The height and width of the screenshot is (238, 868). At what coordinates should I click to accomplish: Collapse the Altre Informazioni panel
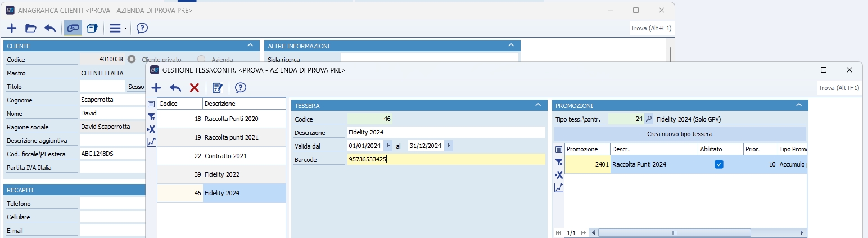[511, 46]
